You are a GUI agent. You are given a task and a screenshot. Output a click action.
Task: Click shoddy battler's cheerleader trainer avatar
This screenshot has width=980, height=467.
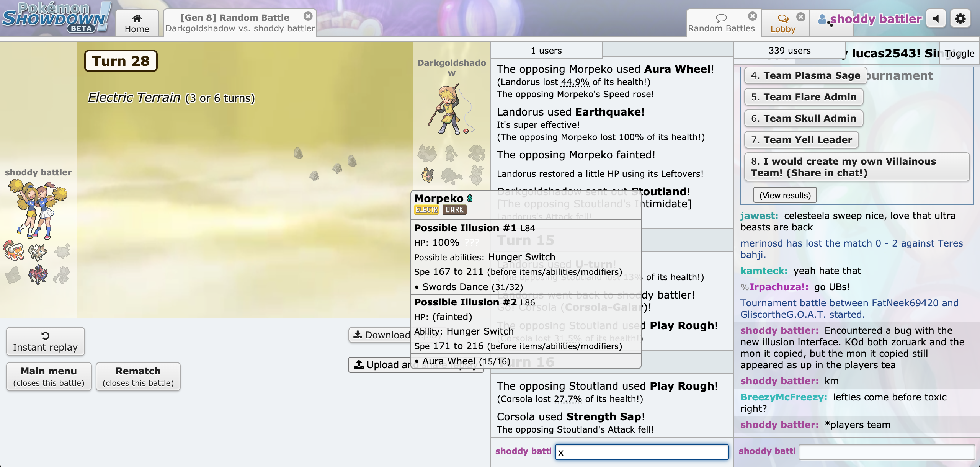coord(37,209)
